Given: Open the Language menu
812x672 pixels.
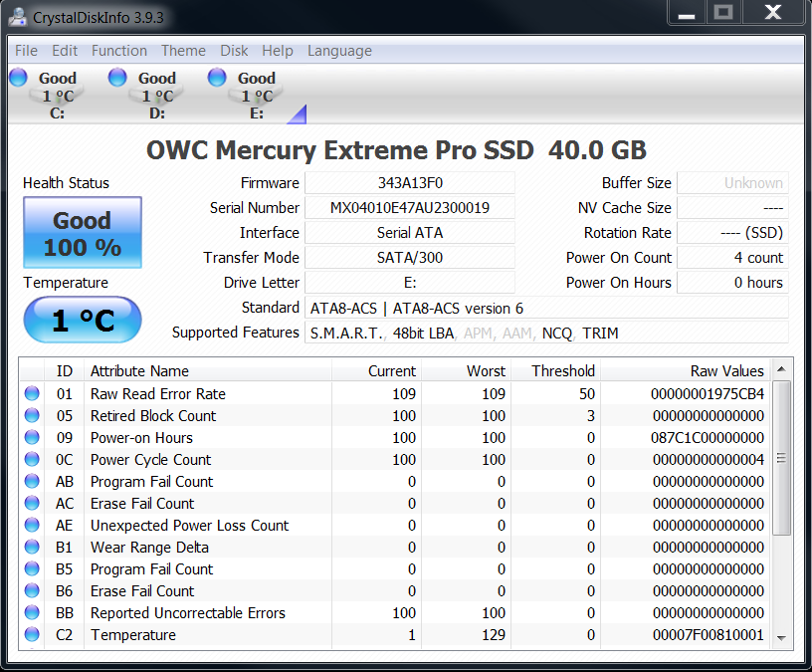Looking at the screenshot, I should 339,51.
